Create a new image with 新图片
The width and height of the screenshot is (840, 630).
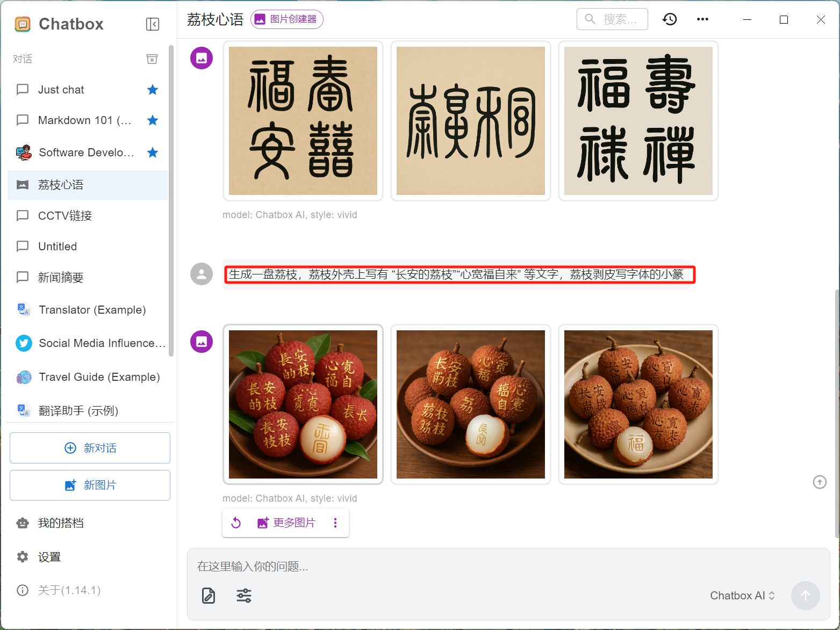[90, 485]
